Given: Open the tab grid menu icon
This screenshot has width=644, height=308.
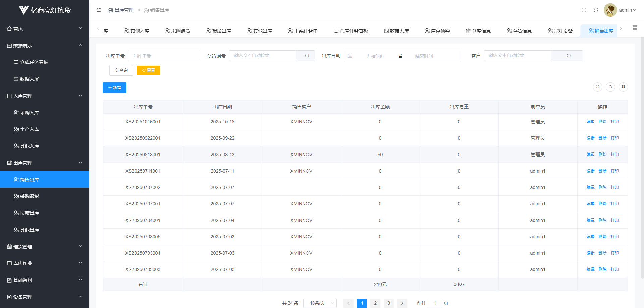Looking at the screenshot, I should [635, 28].
